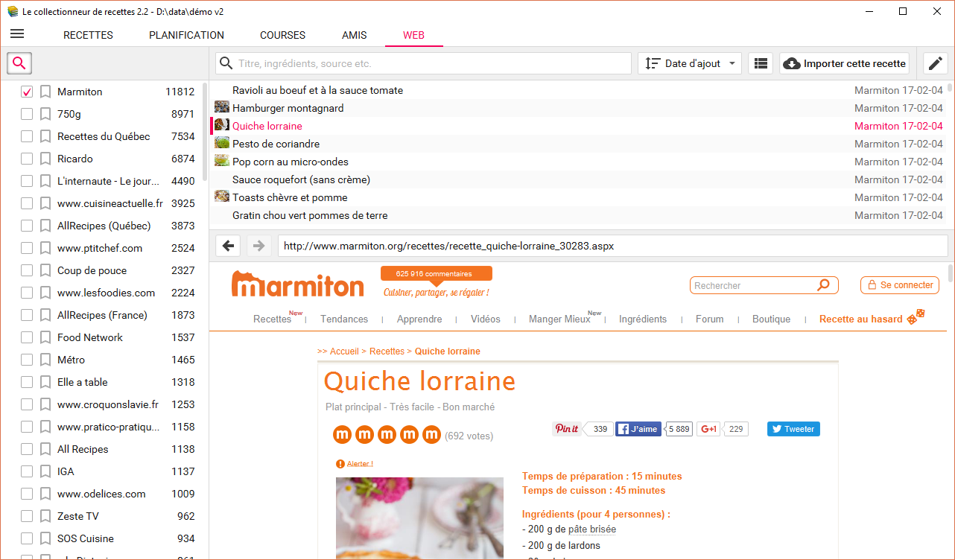This screenshot has width=955, height=560.
Task: Click the source list vertical scrollbar
Action: (205, 133)
